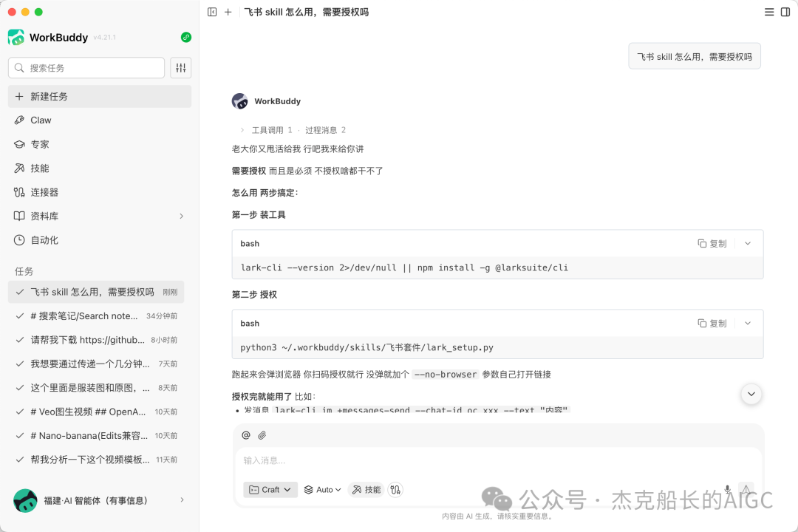This screenshot has height=532, width=798.
Task: Open the Claw section
Action: click(99, 120)
